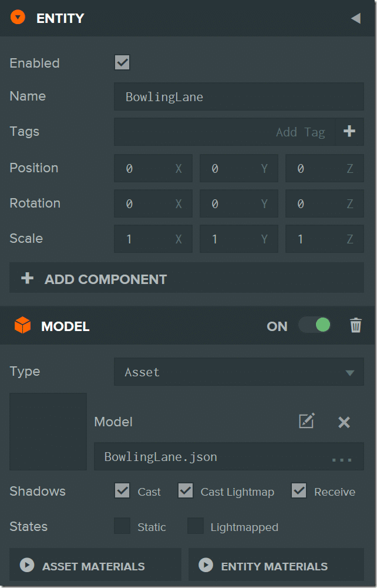Click the panel collapse triangle at top right
The image size is (377, 588).
[356, 18]
